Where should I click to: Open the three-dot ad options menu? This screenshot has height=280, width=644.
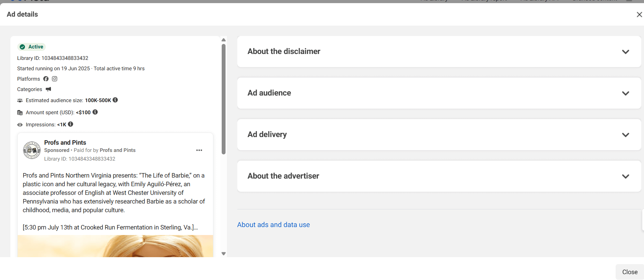(x=199, y=150)
